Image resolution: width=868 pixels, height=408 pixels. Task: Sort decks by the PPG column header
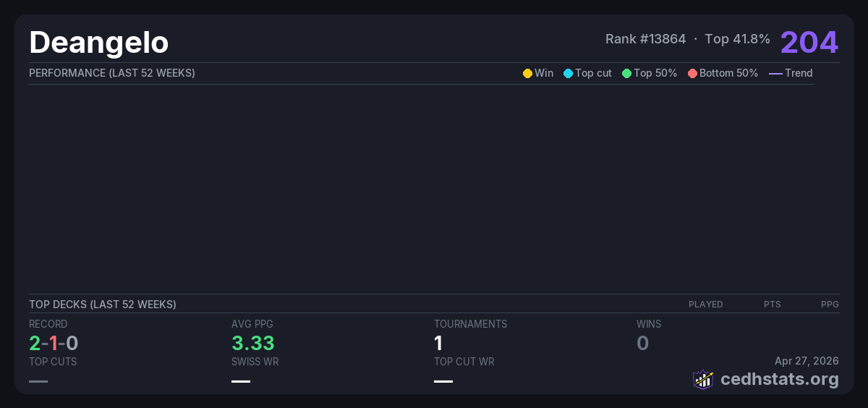coord(830,305)
